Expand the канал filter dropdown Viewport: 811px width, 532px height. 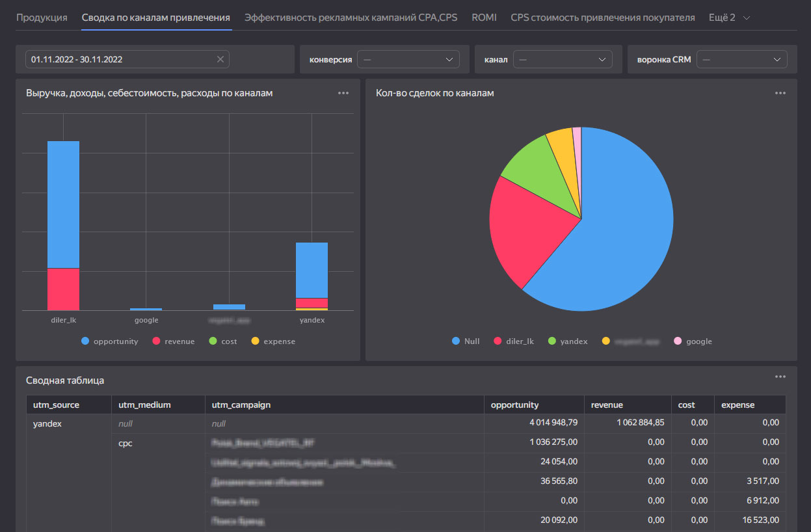coord(563,59)
